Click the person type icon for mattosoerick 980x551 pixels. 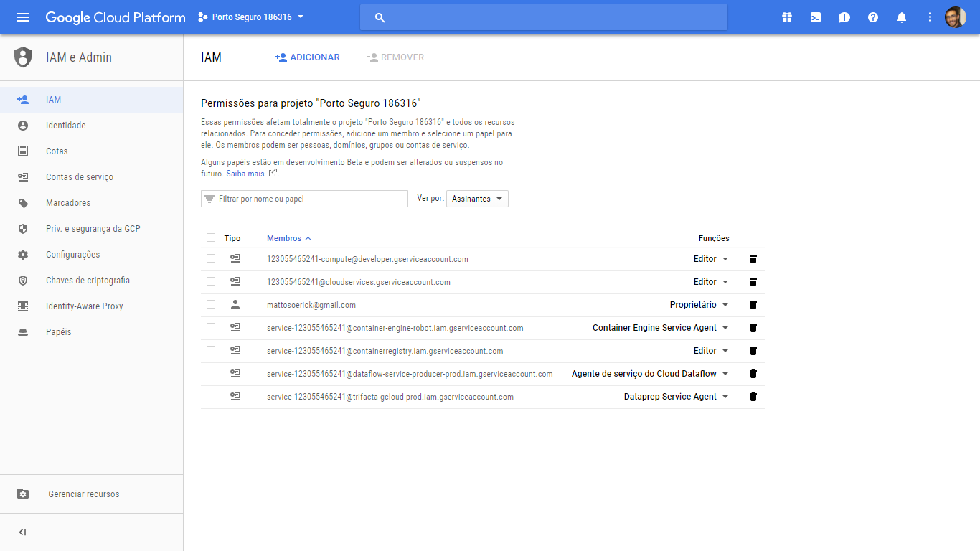235,305
